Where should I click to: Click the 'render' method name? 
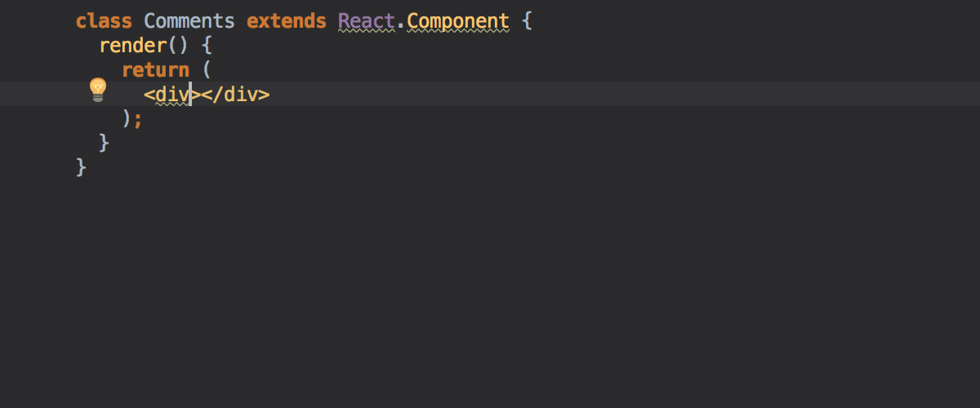(x=132, y=45)
